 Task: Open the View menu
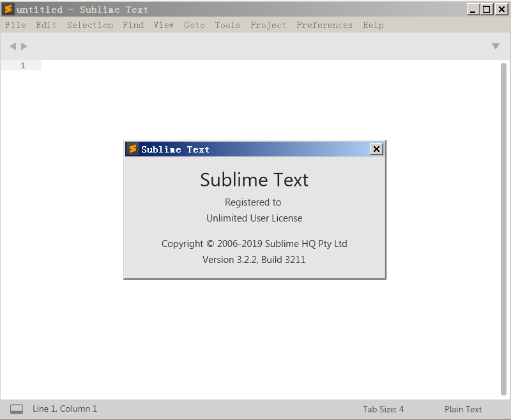[x=164, y=25]
